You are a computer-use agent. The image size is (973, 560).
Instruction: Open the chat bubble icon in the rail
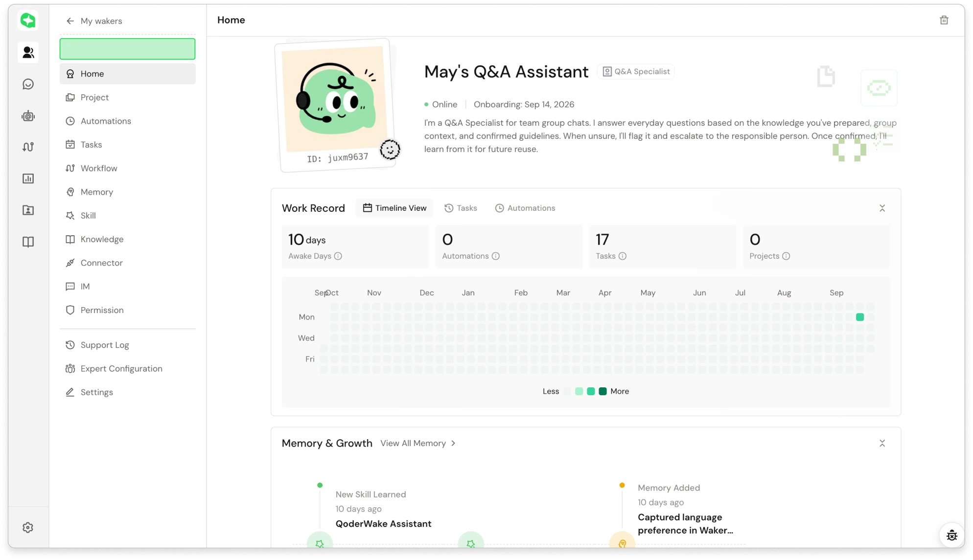(28, 84)
